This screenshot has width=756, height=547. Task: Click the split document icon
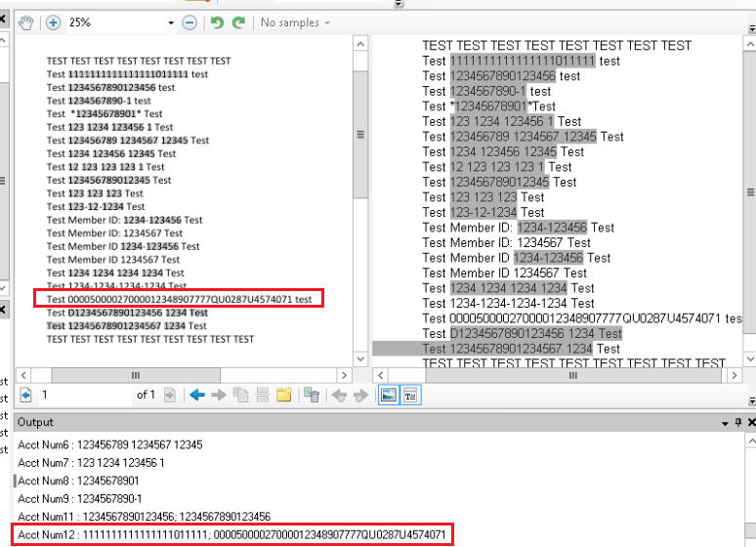pyautogui.click(x=263, y=395)
